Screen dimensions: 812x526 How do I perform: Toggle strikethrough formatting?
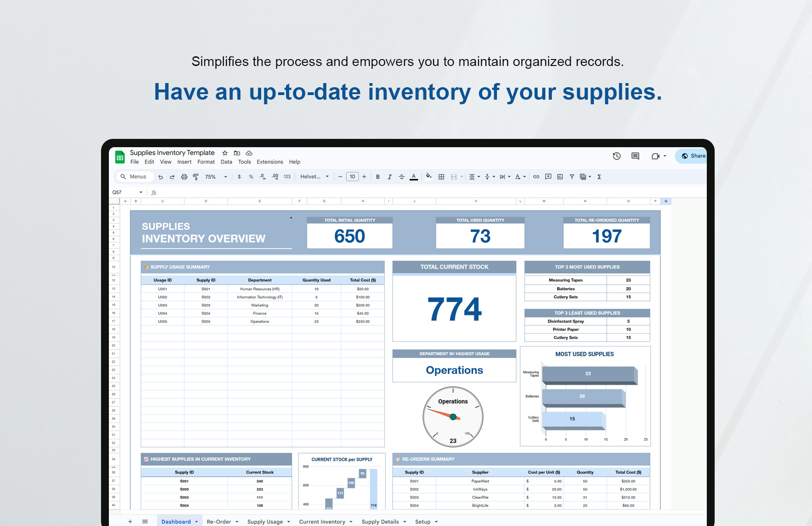point(401,177)
